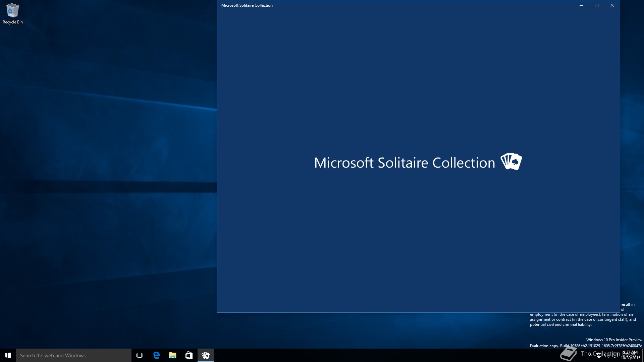Screen dimensions: 644x362
Task: Show hidden system tray icons
Action: 590,355
